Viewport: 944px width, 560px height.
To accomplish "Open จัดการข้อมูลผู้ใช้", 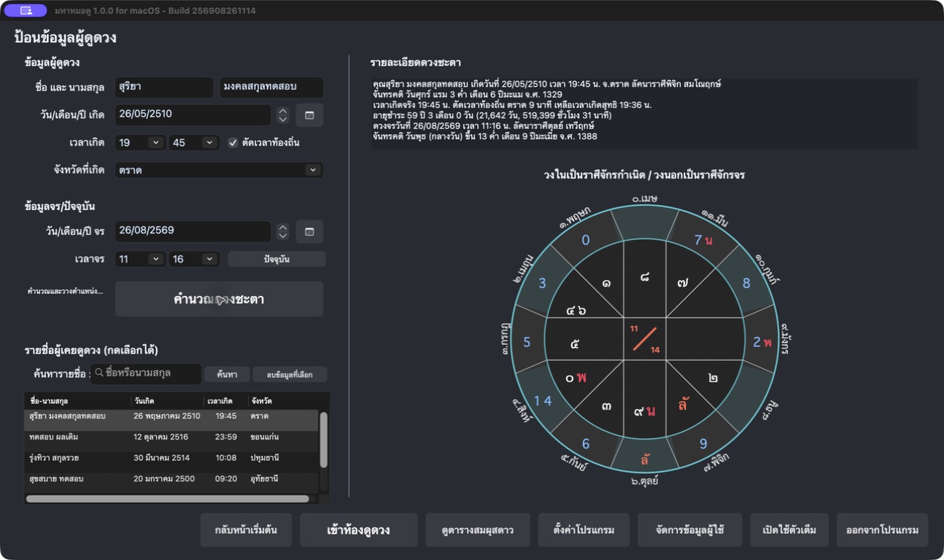I will coord(690,530).
